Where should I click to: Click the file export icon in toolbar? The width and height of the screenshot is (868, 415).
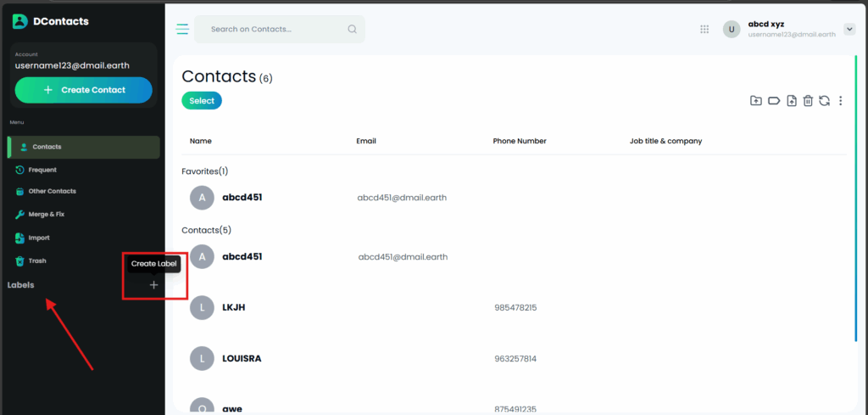tap(791, 101)
